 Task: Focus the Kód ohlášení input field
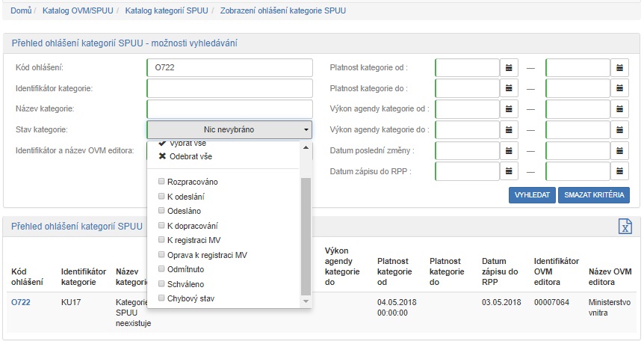tap(229, 67)
